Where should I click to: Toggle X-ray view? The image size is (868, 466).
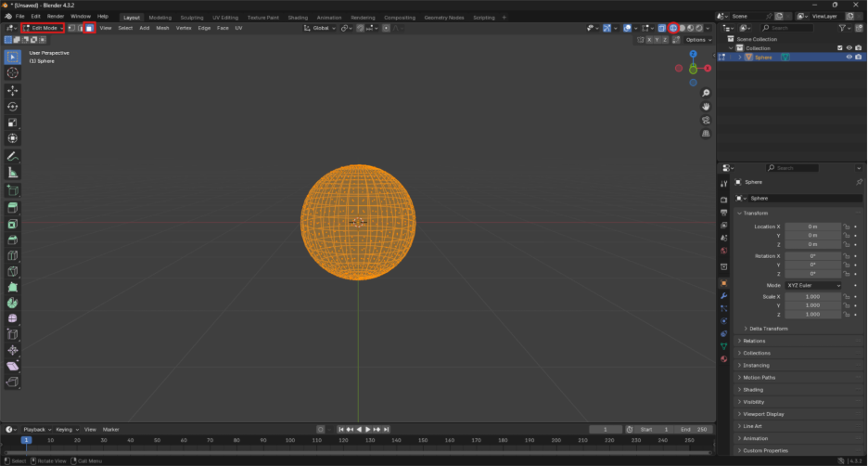coord(661,28)
